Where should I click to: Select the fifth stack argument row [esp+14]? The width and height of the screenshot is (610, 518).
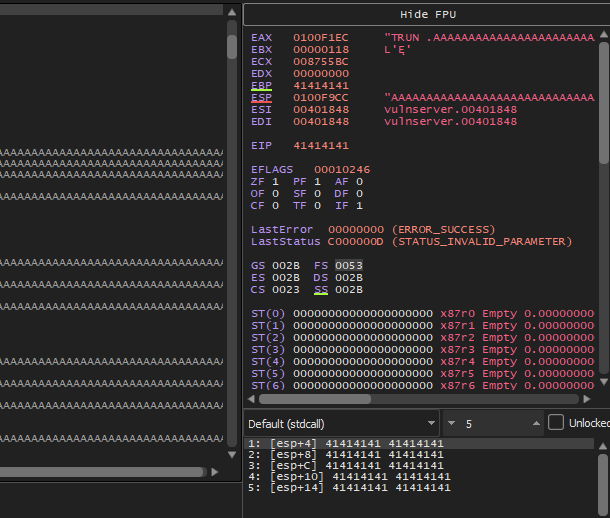point(345,488)
